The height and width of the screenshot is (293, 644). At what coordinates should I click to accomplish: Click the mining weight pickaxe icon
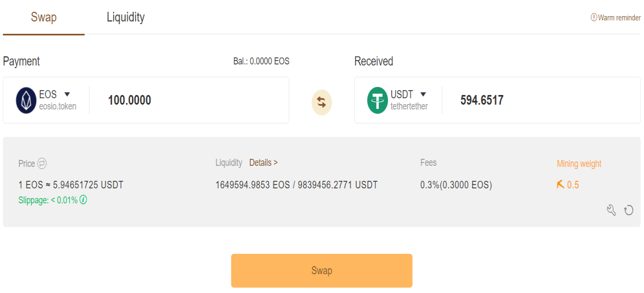coord(560,185)
